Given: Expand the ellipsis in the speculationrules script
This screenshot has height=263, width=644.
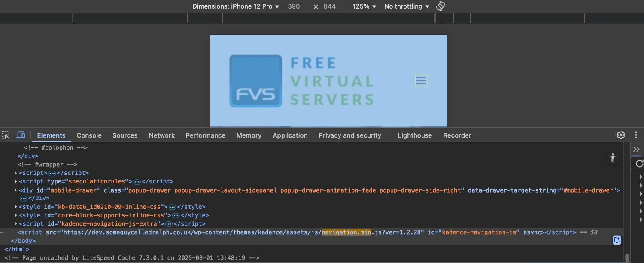Looking at the screenshot, I should [137, 182].
